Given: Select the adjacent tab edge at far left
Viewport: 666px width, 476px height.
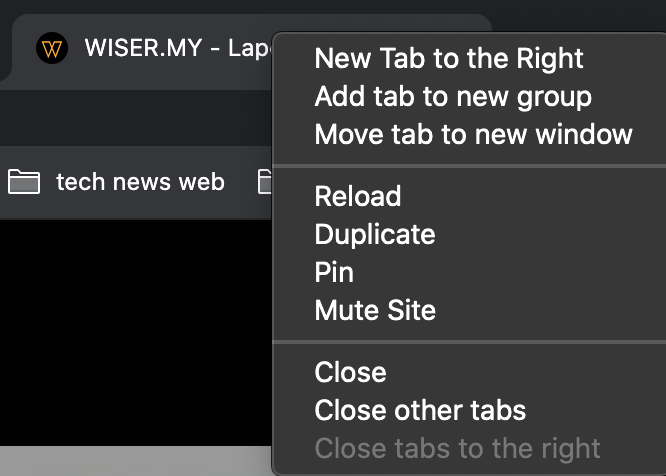Looking at the screenshot, I should point(4,47).
